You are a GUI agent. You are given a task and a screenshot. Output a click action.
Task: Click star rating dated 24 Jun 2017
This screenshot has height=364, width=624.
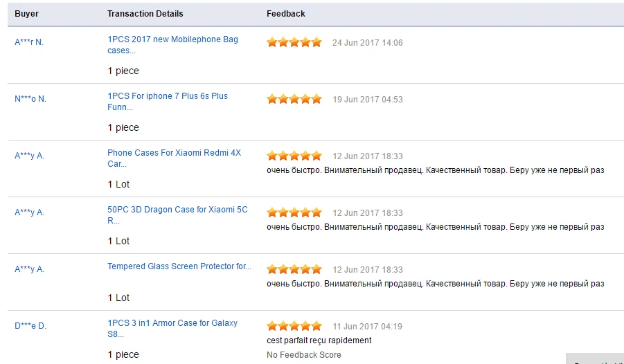[294, 43]
